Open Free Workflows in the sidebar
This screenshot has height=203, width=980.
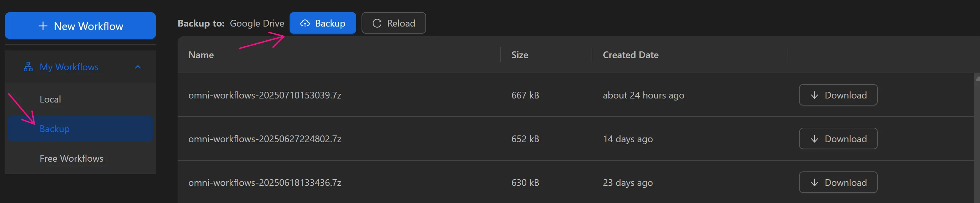[72, 158]
